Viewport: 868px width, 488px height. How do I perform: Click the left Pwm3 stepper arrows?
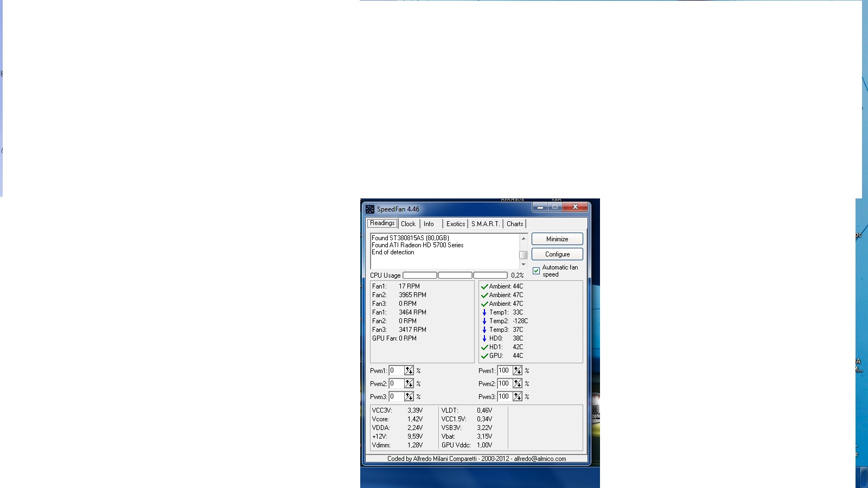(409, 397)
